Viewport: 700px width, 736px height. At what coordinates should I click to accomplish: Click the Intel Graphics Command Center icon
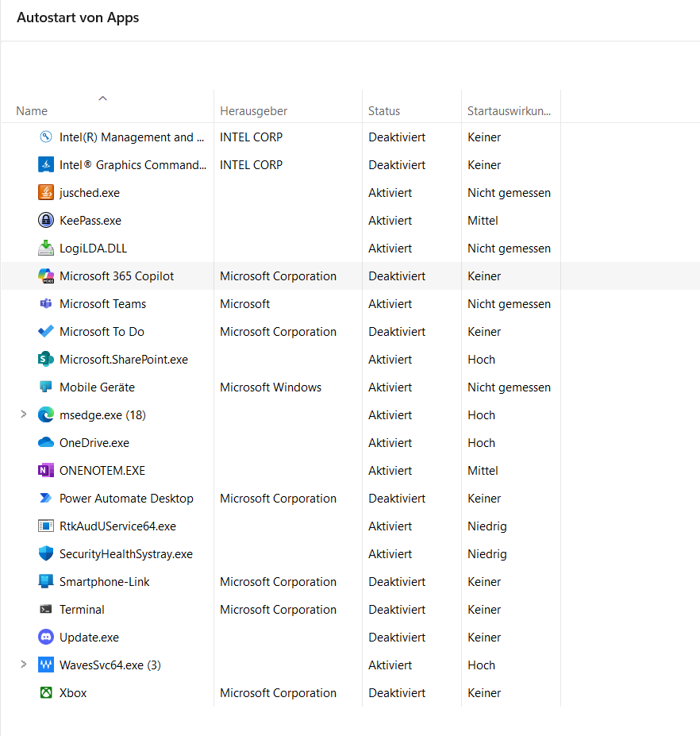[x=45, y=165]
